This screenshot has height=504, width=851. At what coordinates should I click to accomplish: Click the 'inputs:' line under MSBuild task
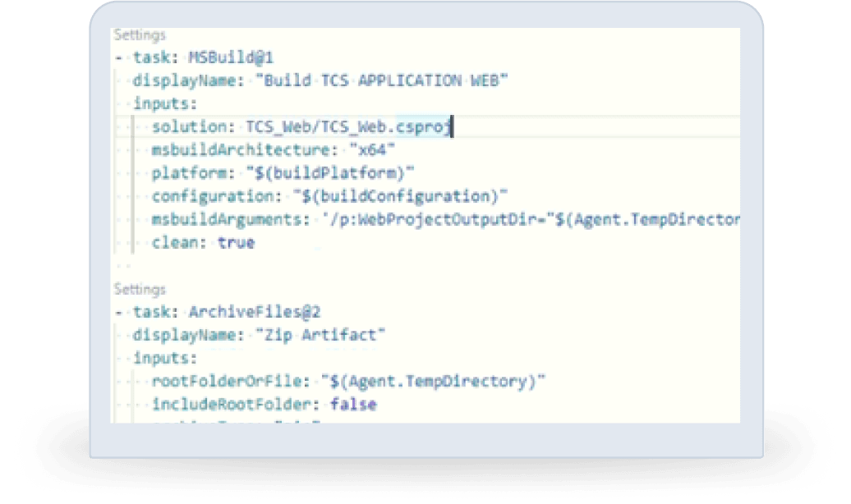[165, 103]
